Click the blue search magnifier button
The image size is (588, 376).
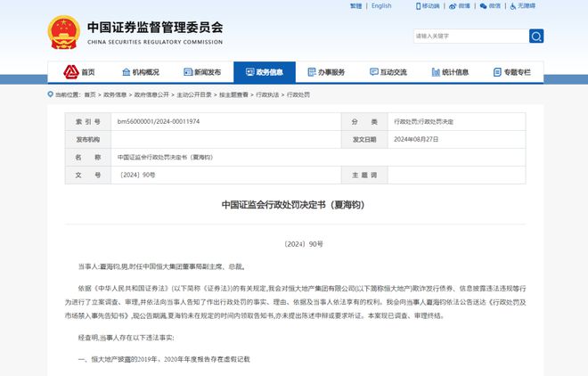pos(536,36)
